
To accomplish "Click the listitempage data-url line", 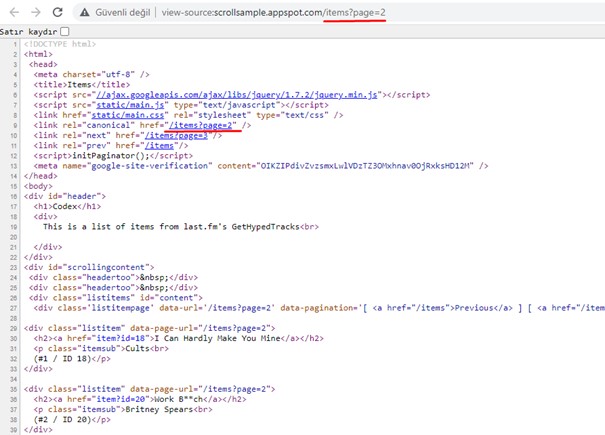I will click(319, 308).
